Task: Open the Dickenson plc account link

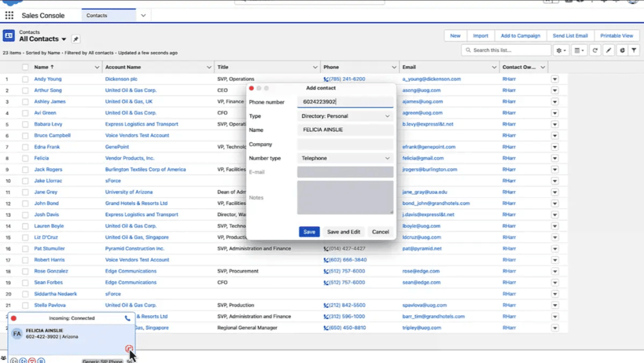Action: click(x=121, y=79)
